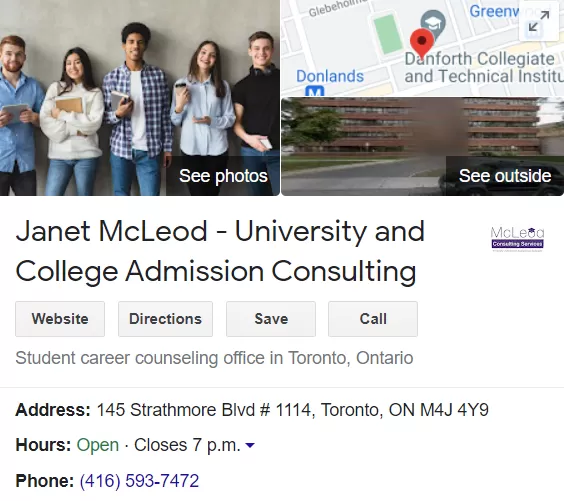The width and height of the screenshot is (564, 501).
Task: Get Directions to the office
Action: click(x=165, y=319)
